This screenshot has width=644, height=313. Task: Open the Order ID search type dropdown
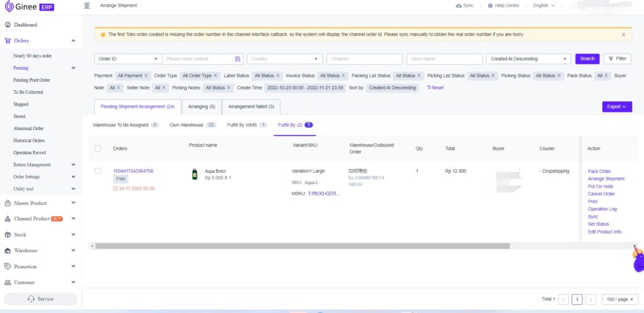point(128,59)
